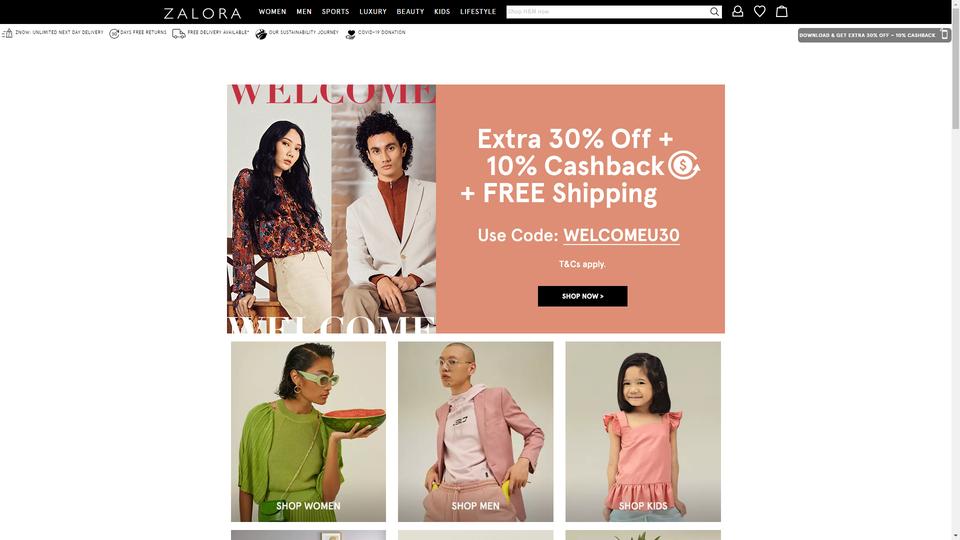960x540 pixels.
Task: Open the Sports menu
Action: 336,12
